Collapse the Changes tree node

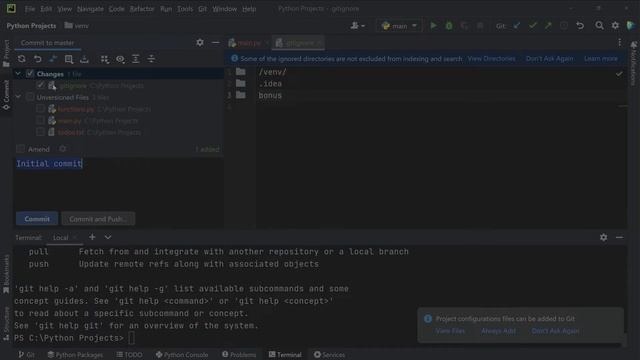click(x=18, y=74)
